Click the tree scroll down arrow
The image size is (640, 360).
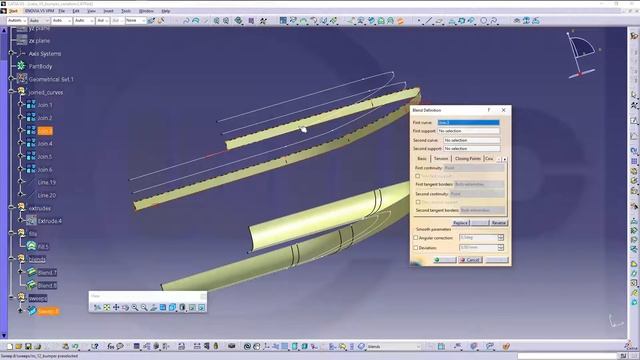(x=4, y=336)
